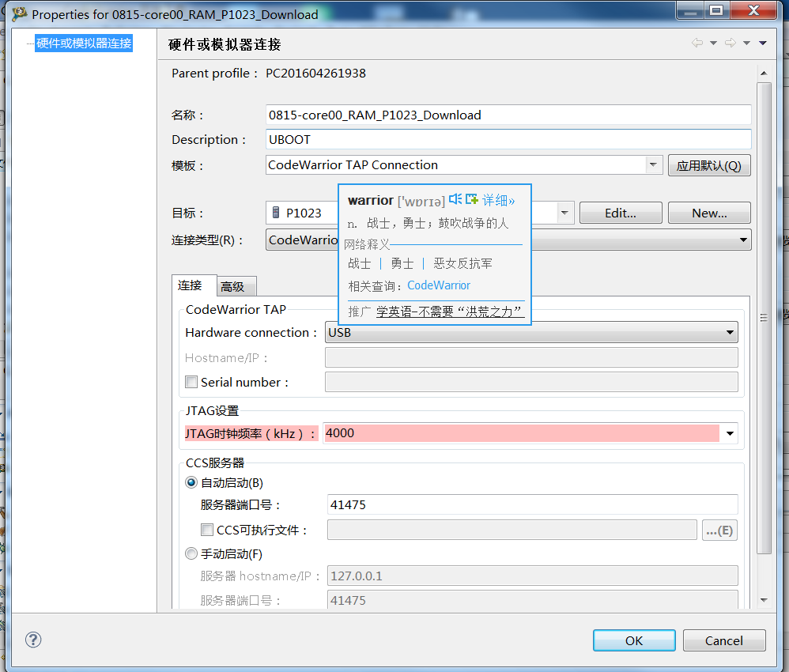The image size is (789, 672).
Task: Click the Serial number input field
Action: pyautogui.click(x=531, y=382)
